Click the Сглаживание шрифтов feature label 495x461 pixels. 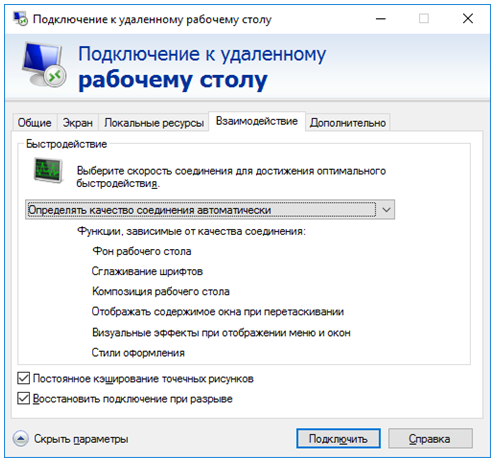coord(147,271)
